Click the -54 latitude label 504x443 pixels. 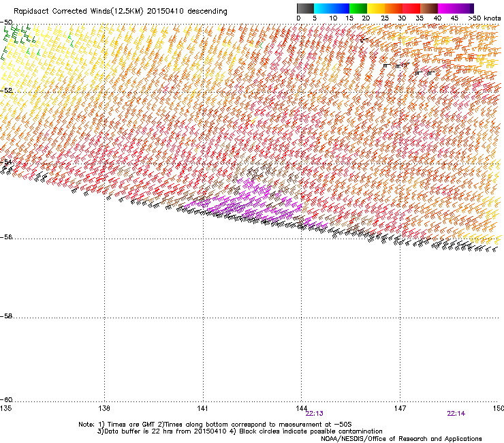coord(6,162)
